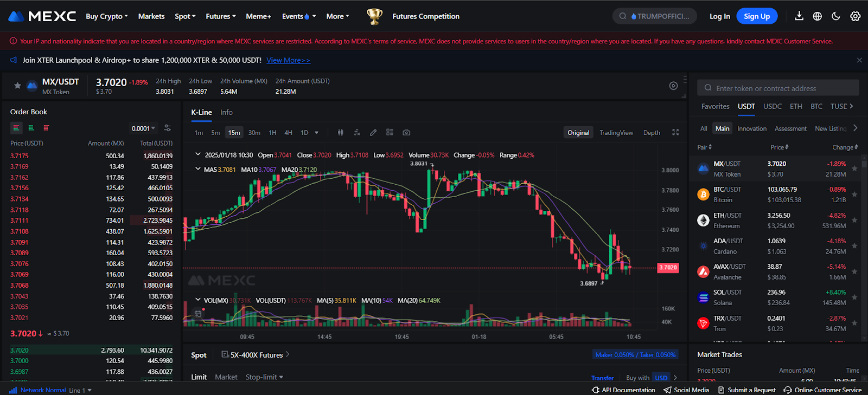The height and width of the screenshot is (395, 868).
Task: Star the ETH/USDT pair
Action: 854,221
